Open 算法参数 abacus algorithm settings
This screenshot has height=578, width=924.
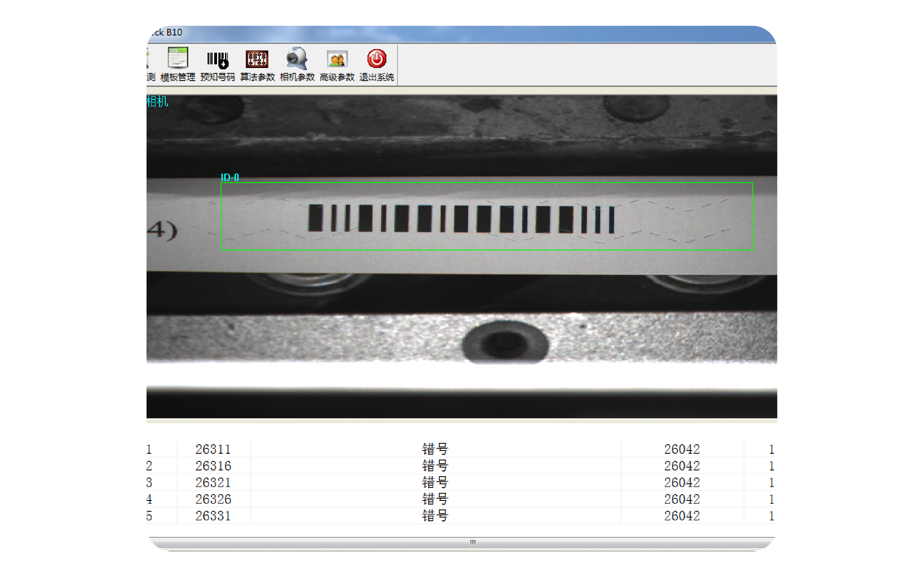click(x=257, y=59)
